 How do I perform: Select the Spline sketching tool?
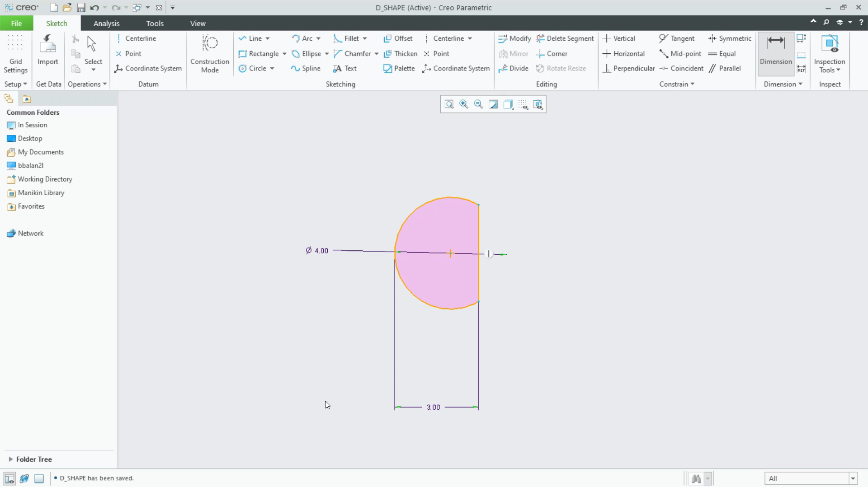coord(306,68)
